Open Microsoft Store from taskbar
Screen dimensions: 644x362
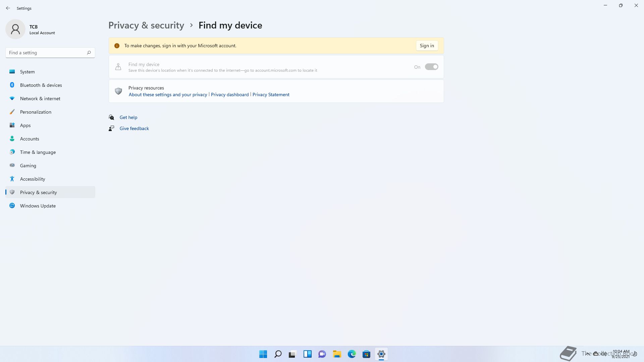coord(367,354)
